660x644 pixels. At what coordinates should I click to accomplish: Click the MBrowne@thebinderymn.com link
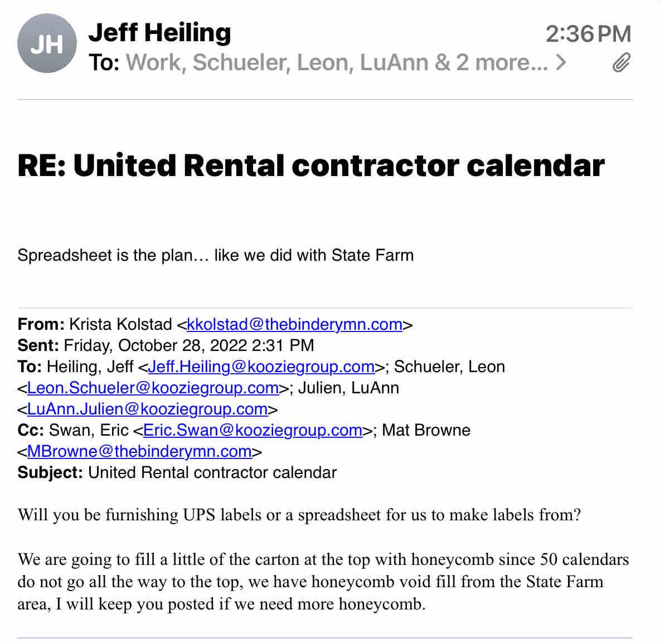139,451
